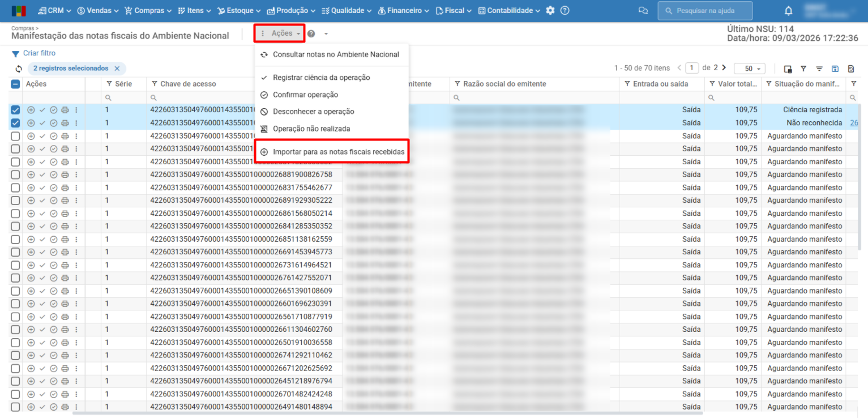The image size is (868, 418).
Task: Click the filter icon on Entrada ou saída column
Action: point(627,84)
